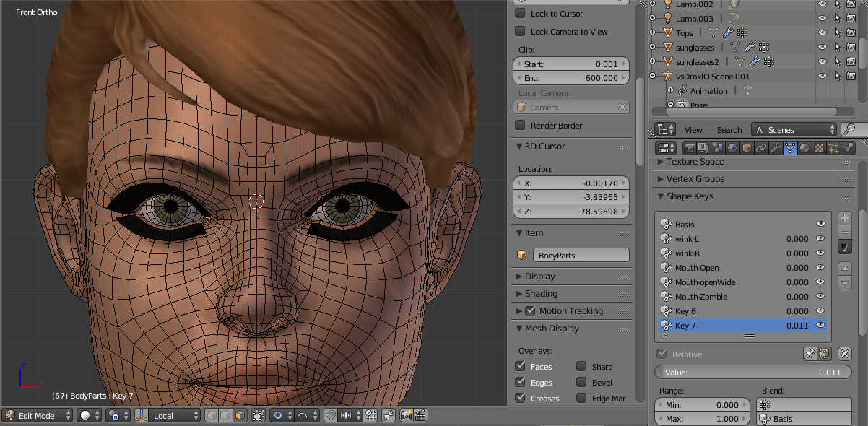
Task: Switch to the Render properties camera tab
Action: (x=690, y=148)
